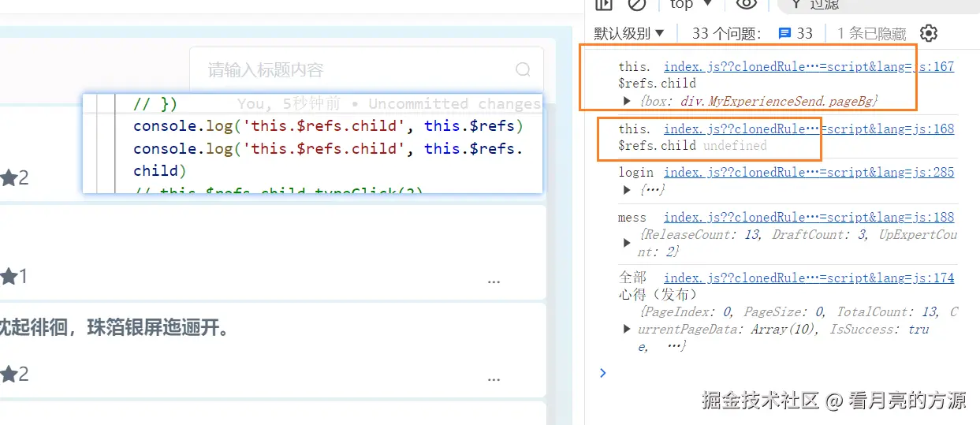Click the star icon beside the top count 2
The image size is (980, 425).
8,177
